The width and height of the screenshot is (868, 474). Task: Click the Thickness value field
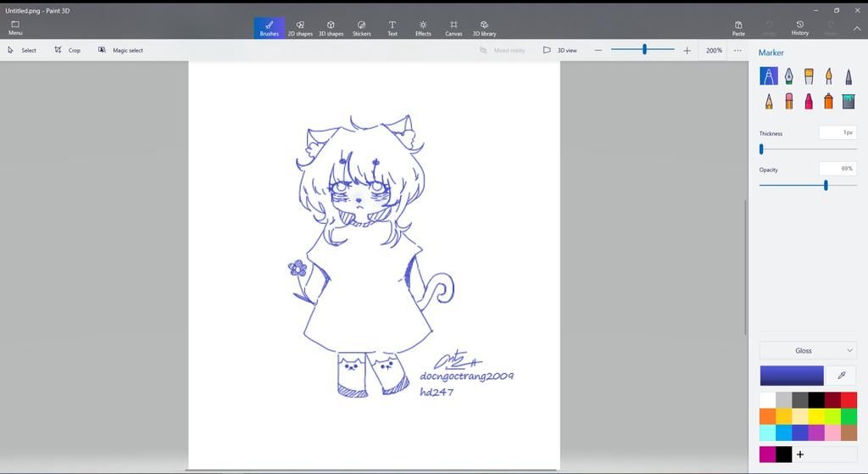click(x=837, y=132)
